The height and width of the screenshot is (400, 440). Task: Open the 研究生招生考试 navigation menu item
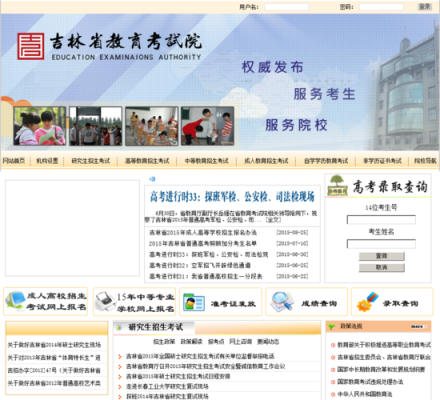coord(91,161)
